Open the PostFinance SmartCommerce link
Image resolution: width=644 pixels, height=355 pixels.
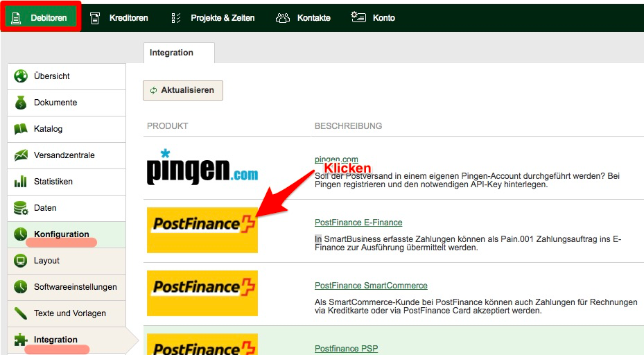click(371, 286)
